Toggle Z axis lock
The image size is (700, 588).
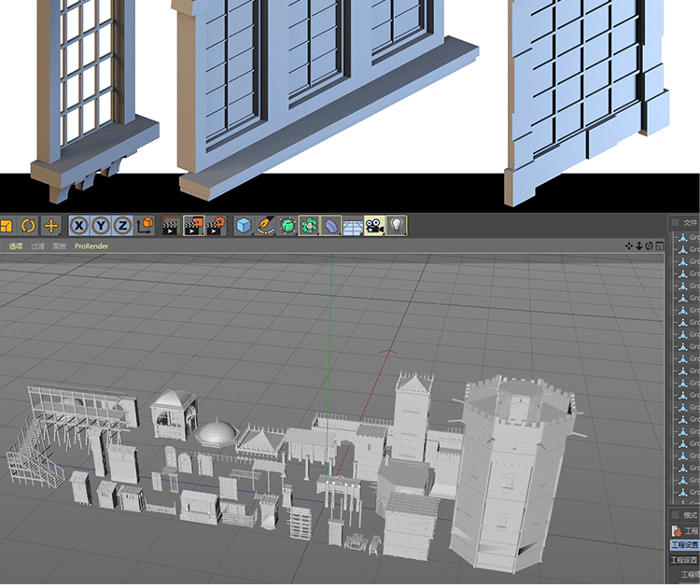[122, 226]
